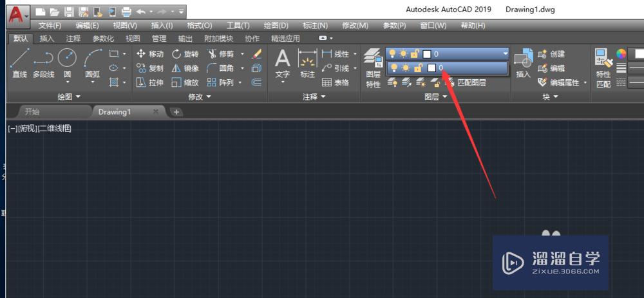Expand the 图层 panel dropdown
644x298 pixels.
pos(435,97)
